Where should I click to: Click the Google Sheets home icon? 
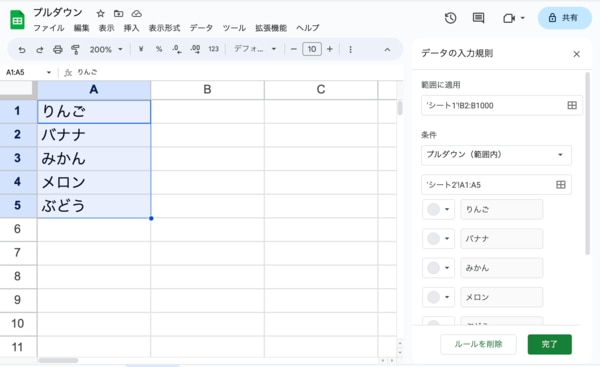[17, 20]
